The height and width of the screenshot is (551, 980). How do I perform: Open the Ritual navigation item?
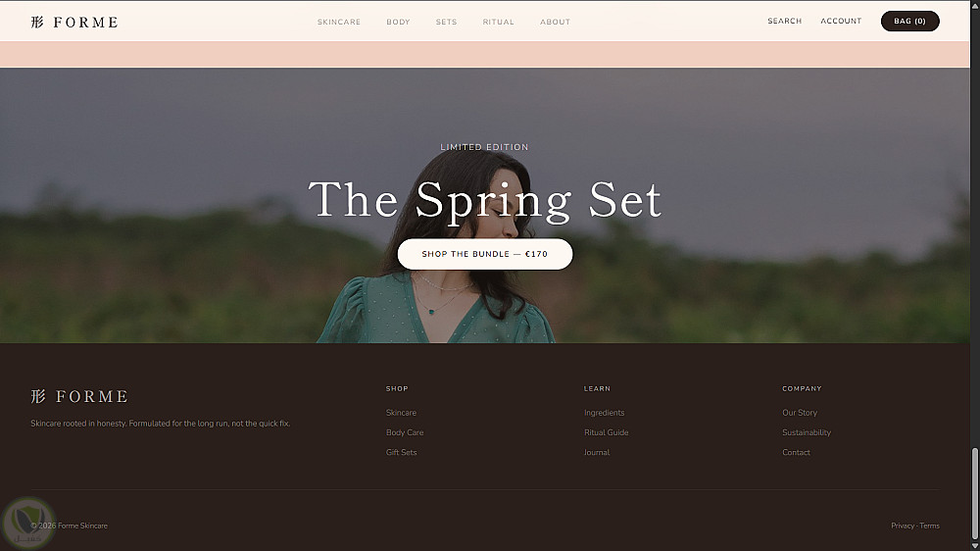(x=498, y=22)
